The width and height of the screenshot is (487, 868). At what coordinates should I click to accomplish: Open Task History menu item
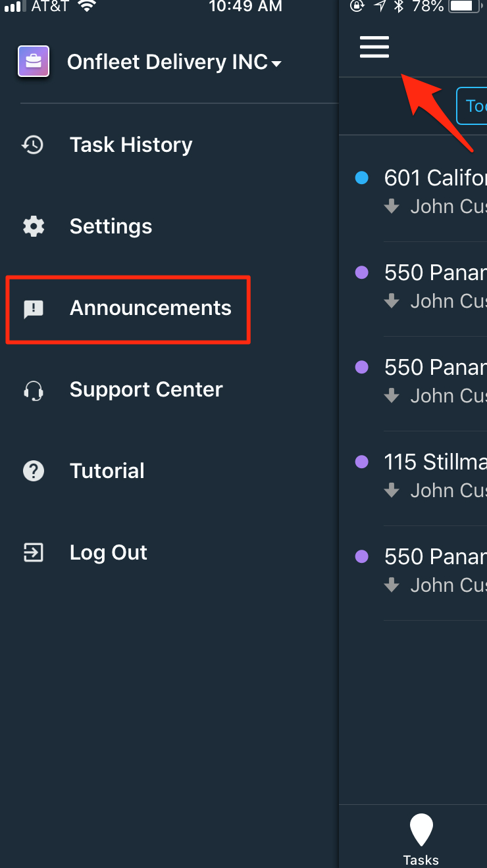(x=131, y=145)
